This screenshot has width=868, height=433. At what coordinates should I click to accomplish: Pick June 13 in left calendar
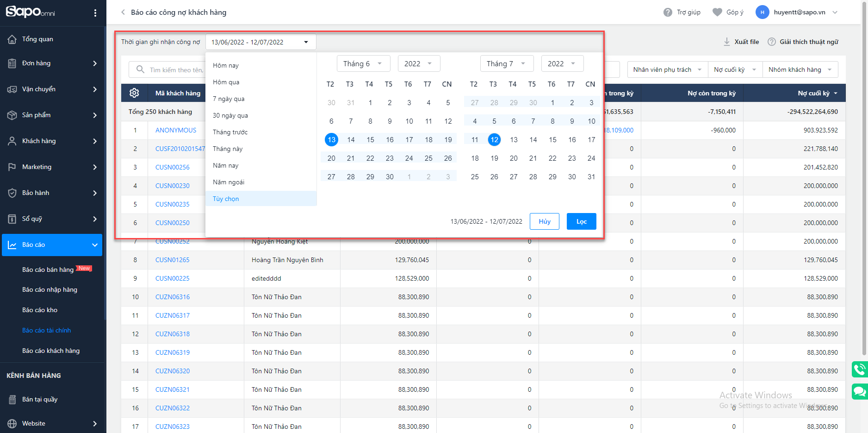click(x=331, y=140)
